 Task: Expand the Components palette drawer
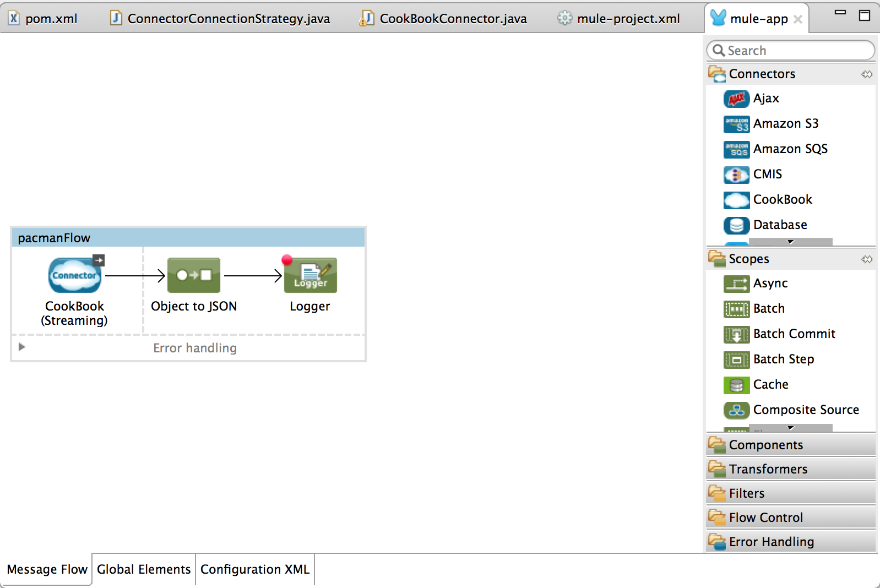[x=791, y=445]
